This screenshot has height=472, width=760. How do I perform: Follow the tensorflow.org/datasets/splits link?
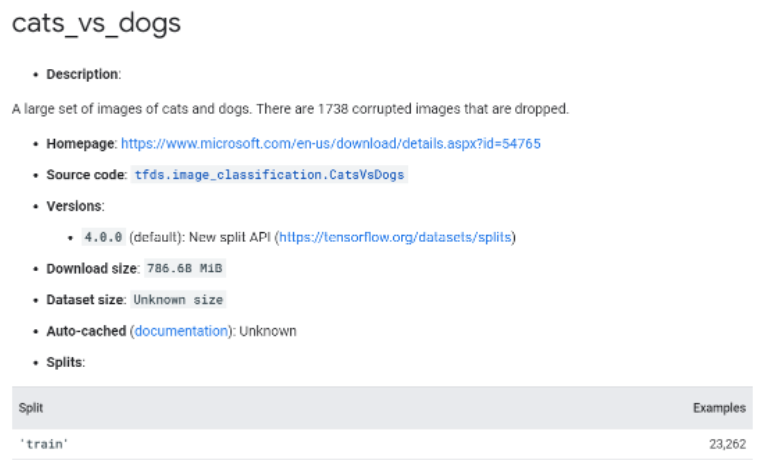(x=395, y=237)
